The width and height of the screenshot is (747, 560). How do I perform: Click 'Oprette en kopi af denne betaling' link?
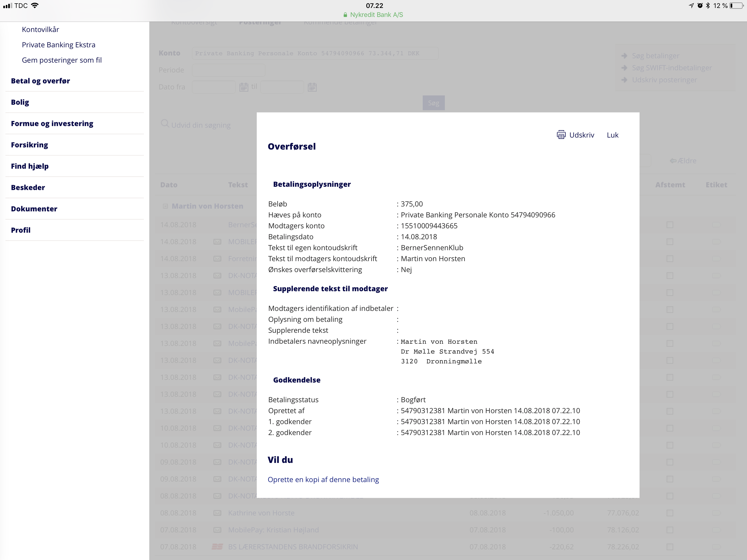(323, 479)
